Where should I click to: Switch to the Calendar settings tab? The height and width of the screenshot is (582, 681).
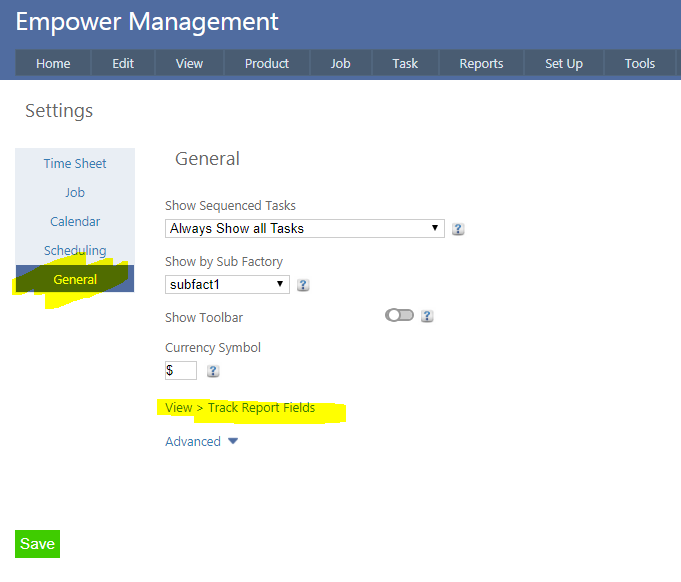tap(75, 221)
